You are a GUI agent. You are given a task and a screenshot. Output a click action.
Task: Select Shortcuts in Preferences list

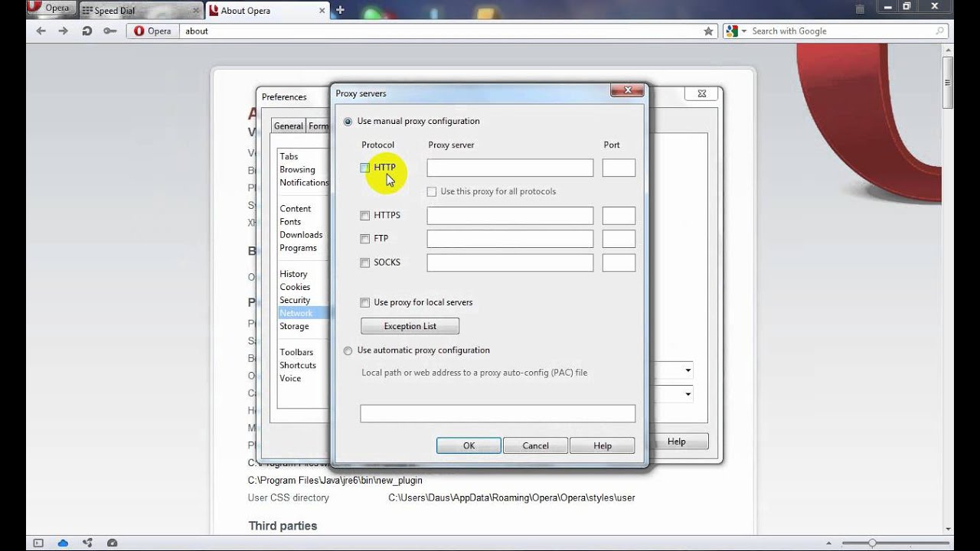pos(298,365)
